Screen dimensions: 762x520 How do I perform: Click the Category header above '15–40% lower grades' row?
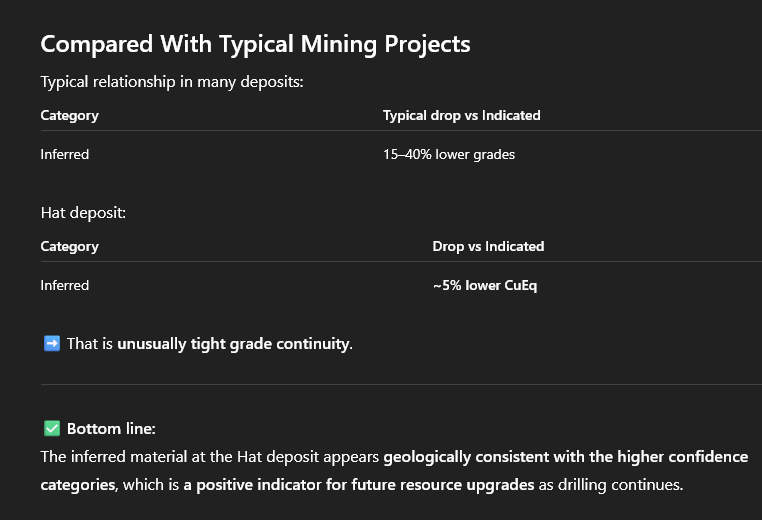pos(69,115)
